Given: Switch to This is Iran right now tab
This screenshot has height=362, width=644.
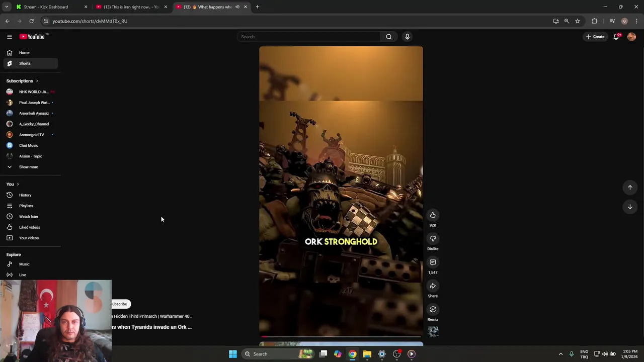Looking at the screenshot, I should point(131,7).
